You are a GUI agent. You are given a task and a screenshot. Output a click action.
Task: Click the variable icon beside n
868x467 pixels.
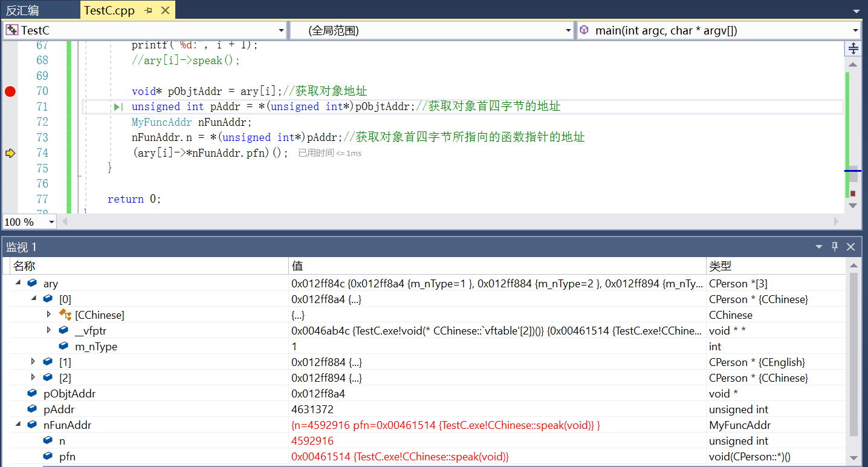(x=48, y=440)
